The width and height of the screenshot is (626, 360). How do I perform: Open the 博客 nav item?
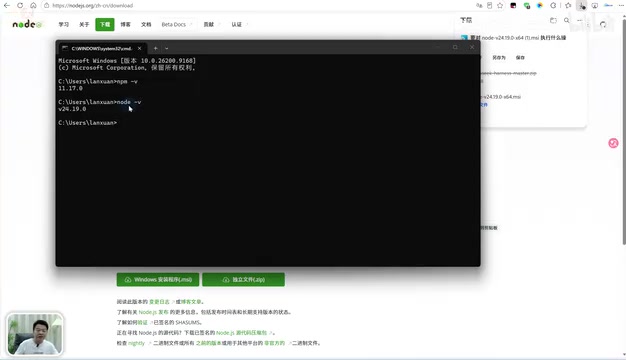pyautogui.click(x=125, y=24)
